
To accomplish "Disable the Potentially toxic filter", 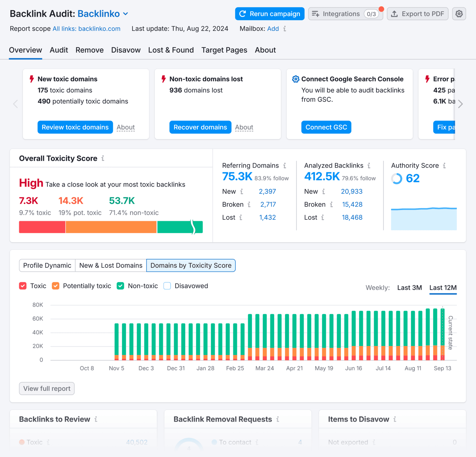I will click(x=55, y=286).
